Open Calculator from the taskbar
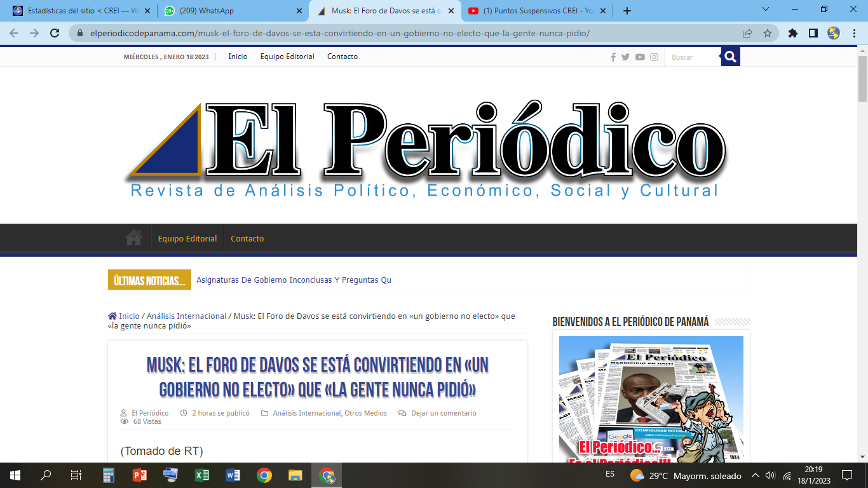Screen dimensions: 868x488 click(108, 475)
